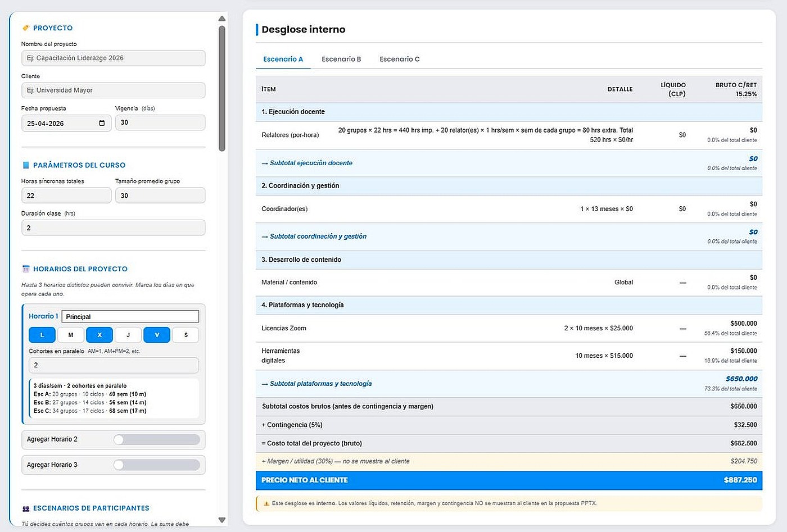Click the Margen / utilidad (30%) row

[509, 461]
